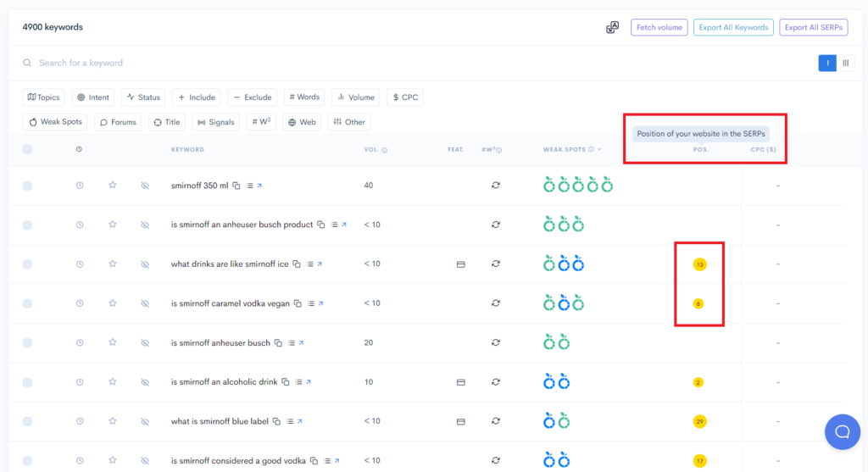Hide keyword 'what drinks are like smirnoff ice'
This screenshot has width=868, height=472.
coord(145,264)
